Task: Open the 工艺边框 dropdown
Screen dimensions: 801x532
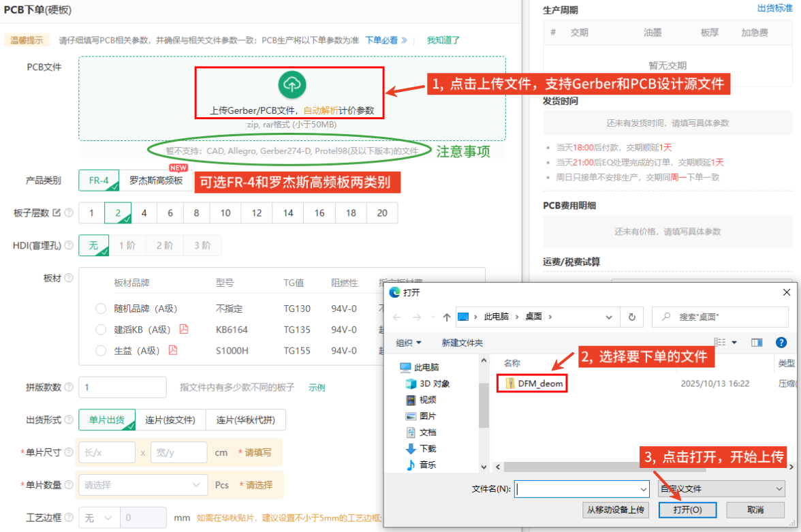Action: point(99,518)
